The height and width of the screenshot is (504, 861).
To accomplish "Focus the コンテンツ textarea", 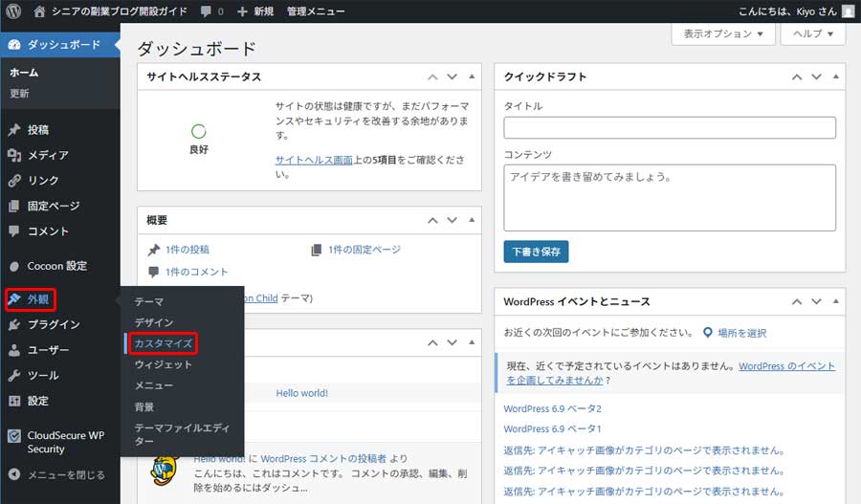I will tap(670, 198).
